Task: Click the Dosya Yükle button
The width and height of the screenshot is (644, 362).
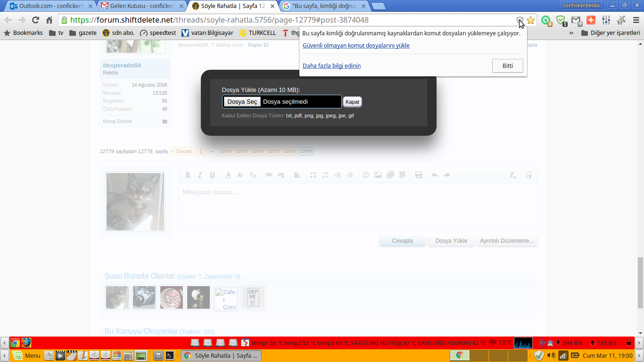Action: (x=451, y=241)
